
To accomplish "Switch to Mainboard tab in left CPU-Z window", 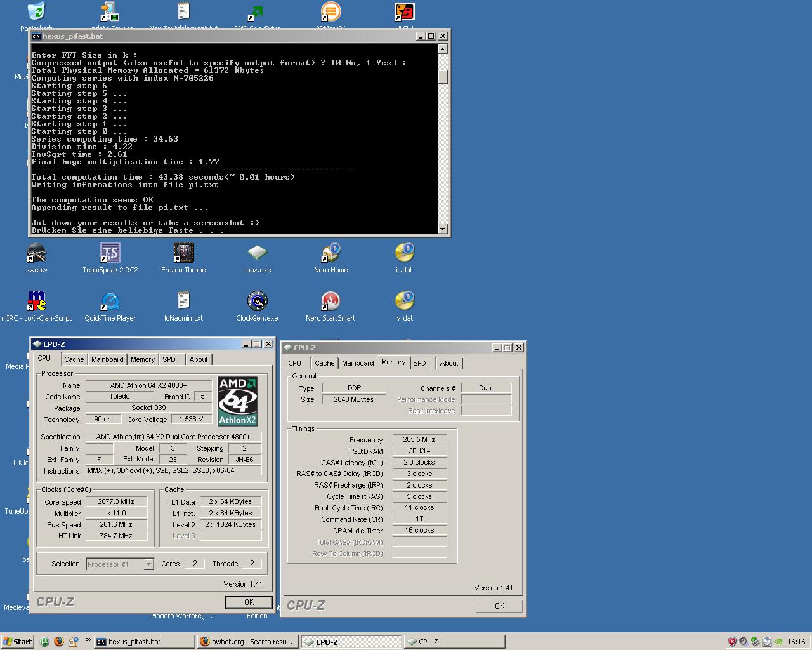I will [107, 359].
